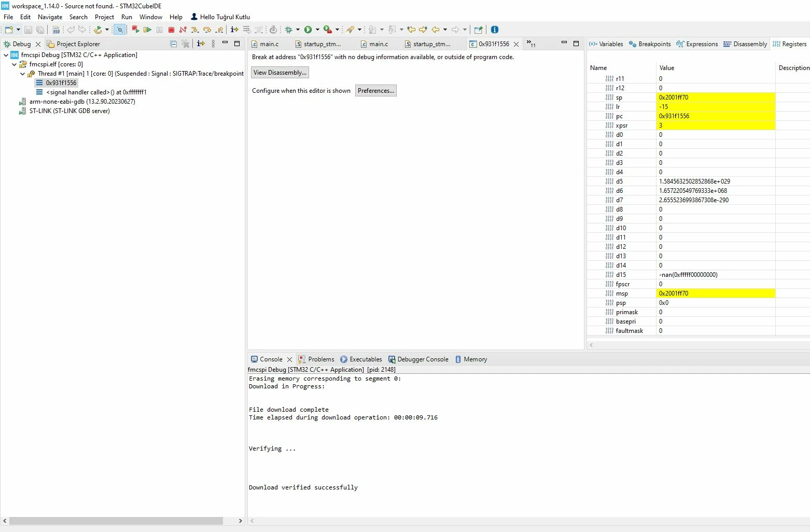The image size is (810, 532).
Task: Click the Resume debugging icon
Action: click(x=147, y=30)
